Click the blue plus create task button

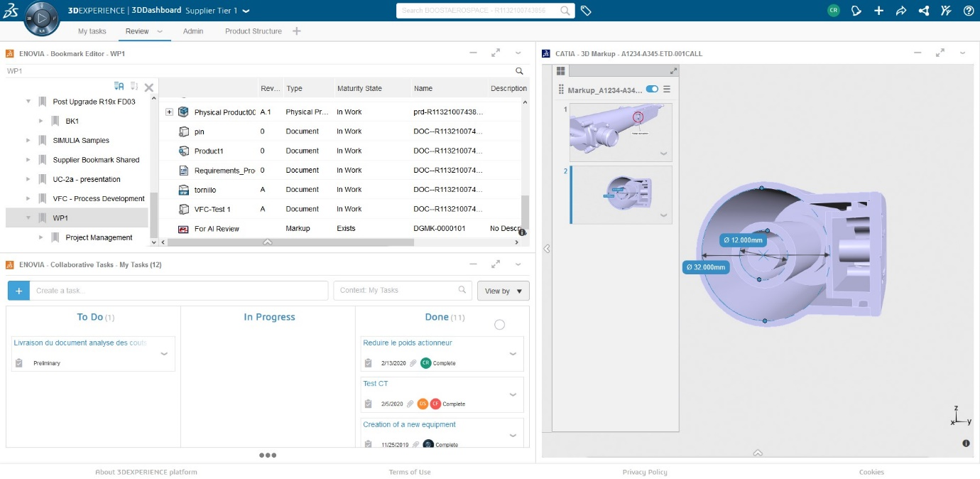point(18,290)
